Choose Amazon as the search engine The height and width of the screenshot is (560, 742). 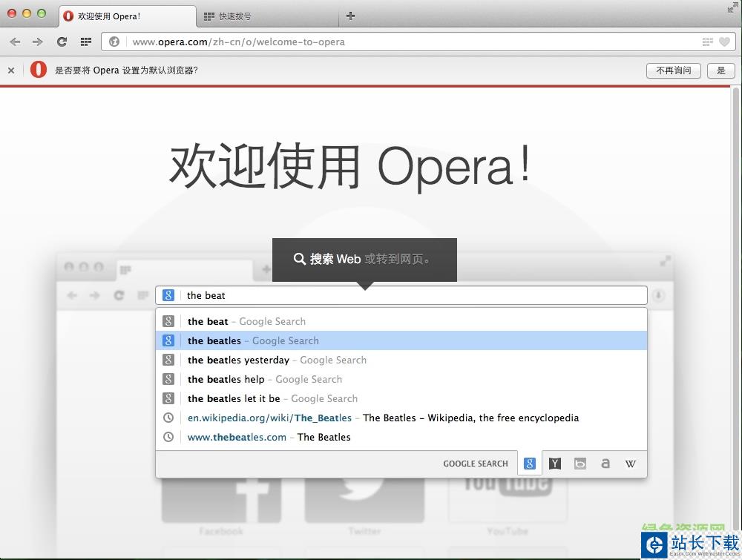click(605, 463)
